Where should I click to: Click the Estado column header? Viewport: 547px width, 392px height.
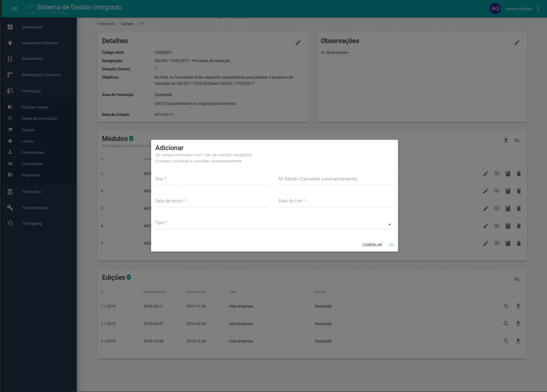click(x=321, y=292)
